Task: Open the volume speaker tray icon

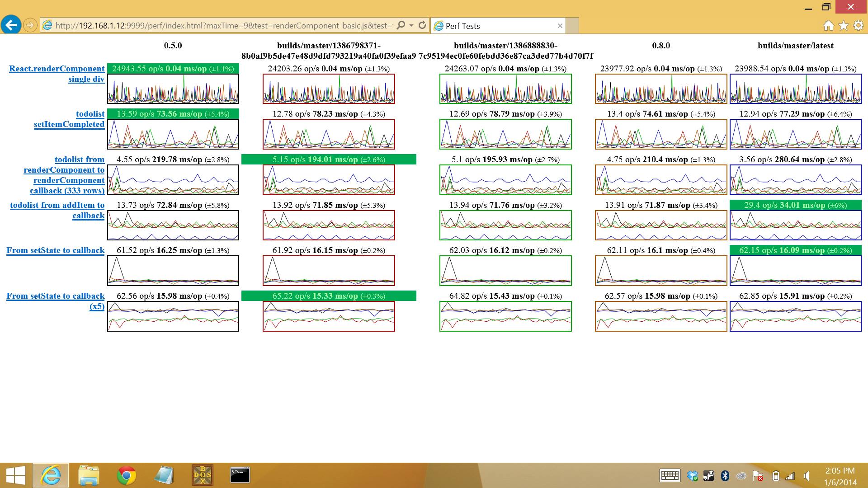Action: [807, 476]
